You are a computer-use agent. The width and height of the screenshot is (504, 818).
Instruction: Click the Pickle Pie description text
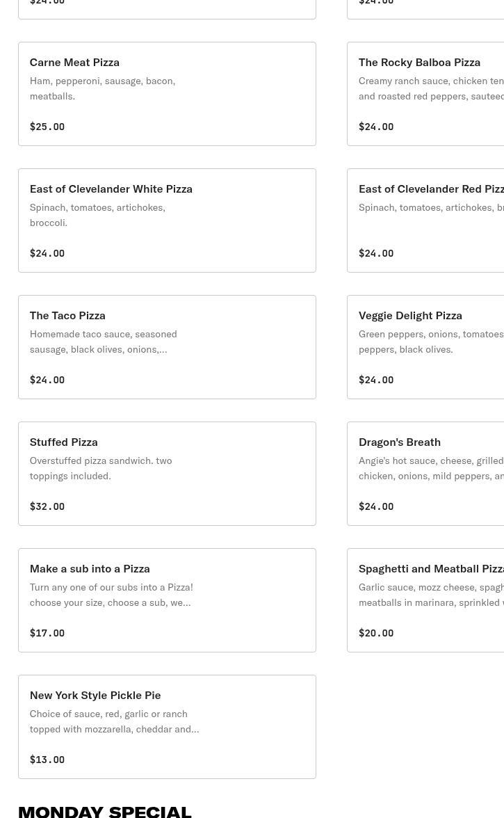114,721
